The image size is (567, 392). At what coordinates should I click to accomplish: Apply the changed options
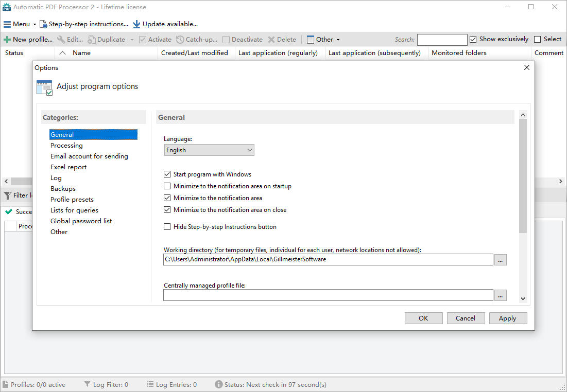pos(508,318)
